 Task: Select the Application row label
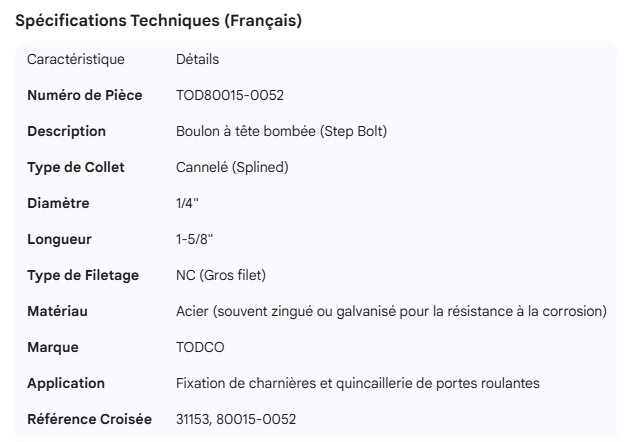click(66, 383)
